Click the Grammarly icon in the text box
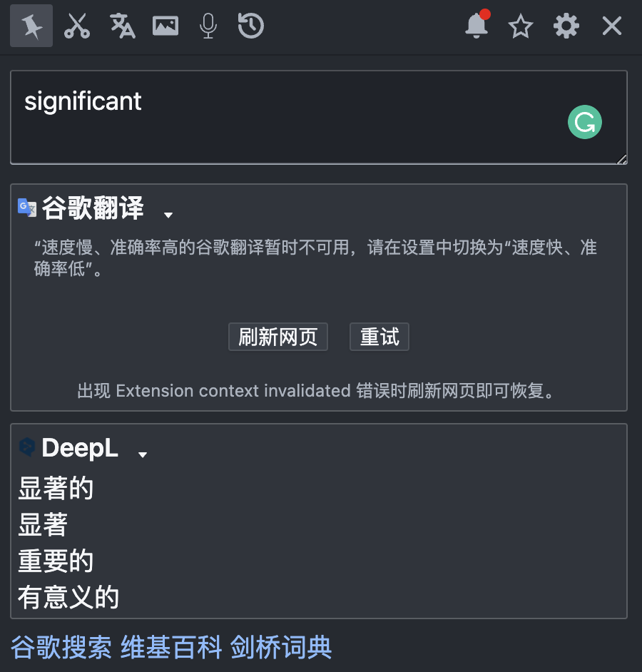642x672 pixels. pos(584,122)
